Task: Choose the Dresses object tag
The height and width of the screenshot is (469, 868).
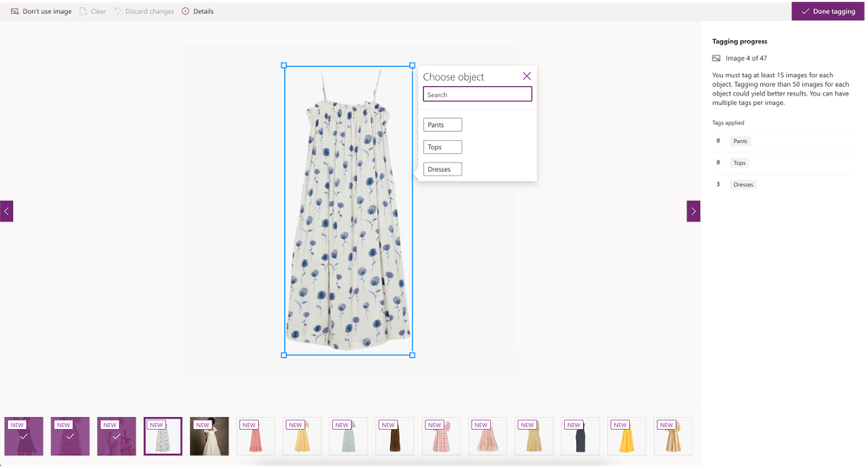Action: point(442,169)
